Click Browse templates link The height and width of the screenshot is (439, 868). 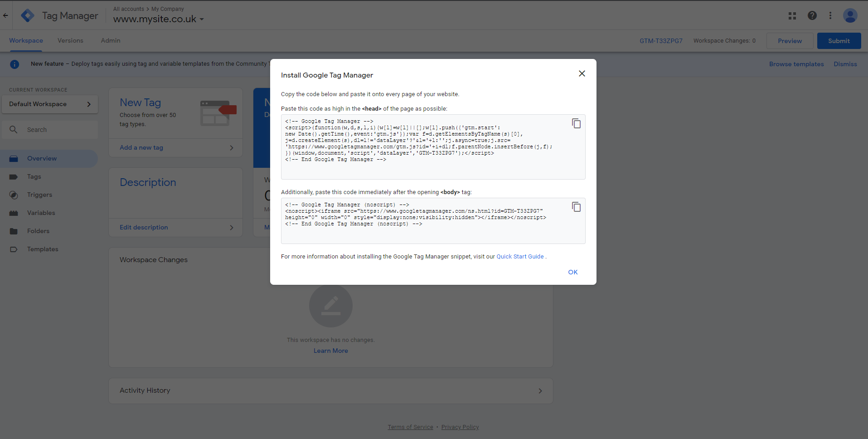(796, 64)
